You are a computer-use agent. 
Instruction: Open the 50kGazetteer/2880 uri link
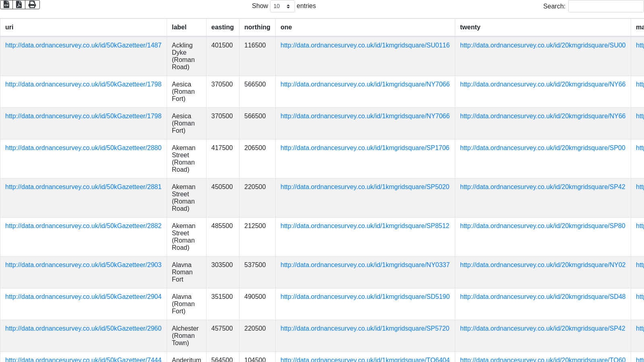[x=83, y=148]
